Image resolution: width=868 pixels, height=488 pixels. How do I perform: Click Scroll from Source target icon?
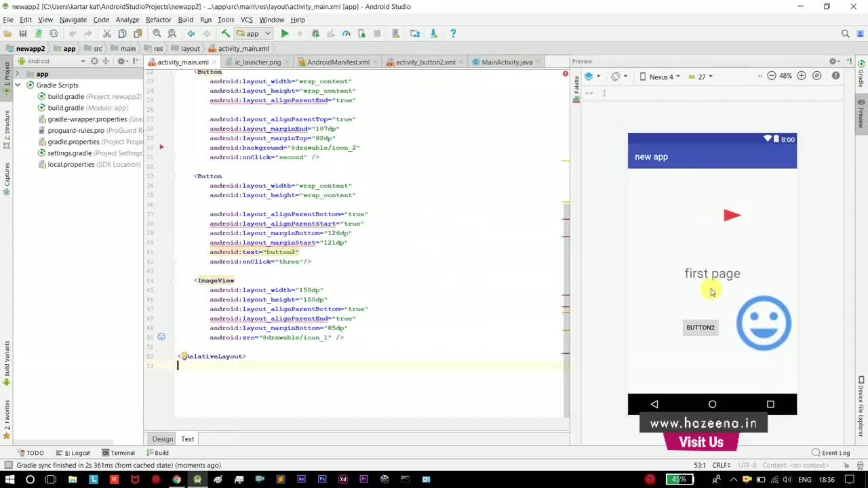click(x=94, y=61)
